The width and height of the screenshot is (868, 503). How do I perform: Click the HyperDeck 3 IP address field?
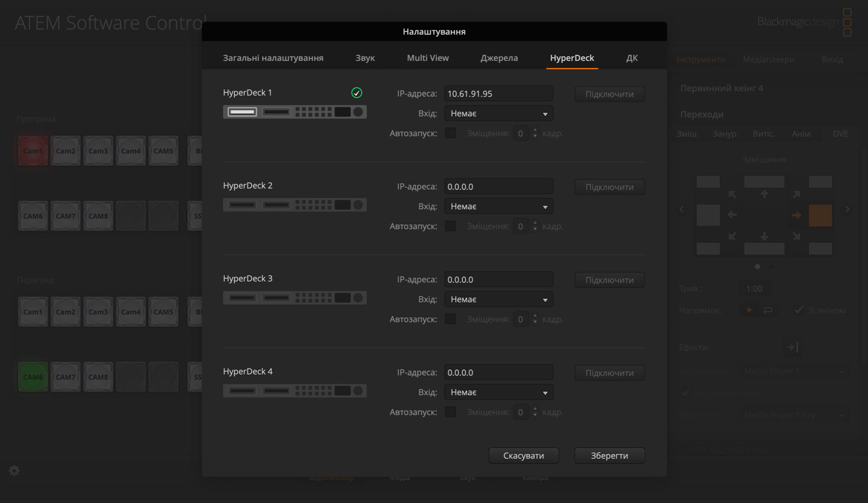coord(499,279)
